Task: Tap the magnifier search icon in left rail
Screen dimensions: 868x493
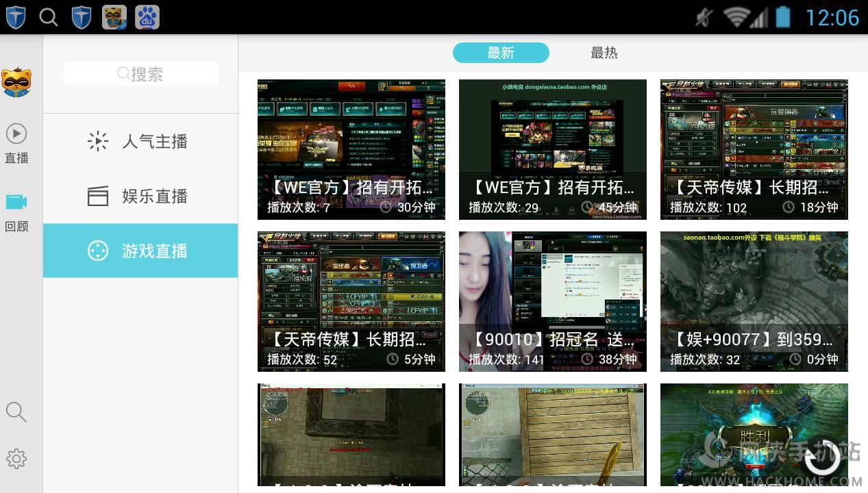Action: pyautogui.click(x=16, y=412)
